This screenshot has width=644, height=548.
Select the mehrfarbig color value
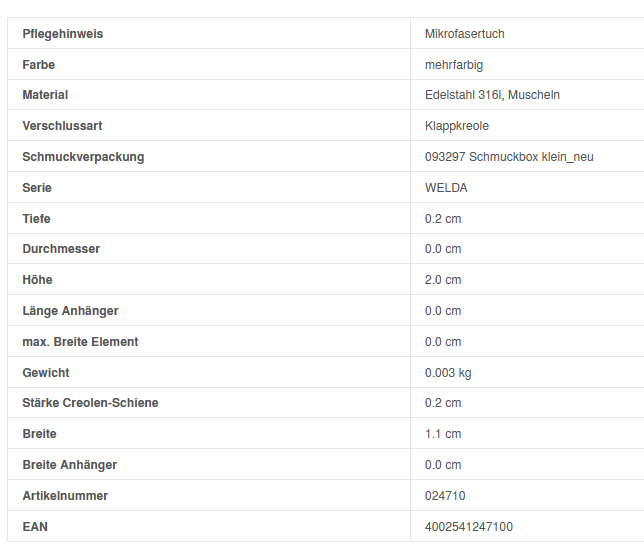pos(454,65)
